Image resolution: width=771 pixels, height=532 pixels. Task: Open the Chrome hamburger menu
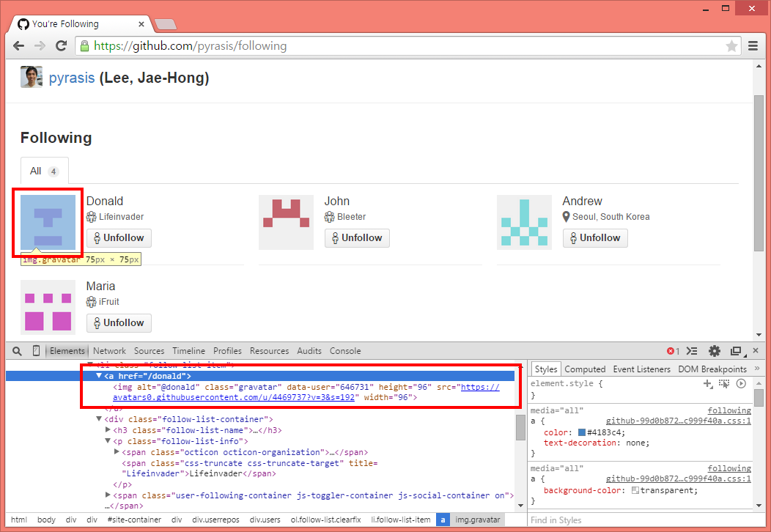[x=753, y=46]
